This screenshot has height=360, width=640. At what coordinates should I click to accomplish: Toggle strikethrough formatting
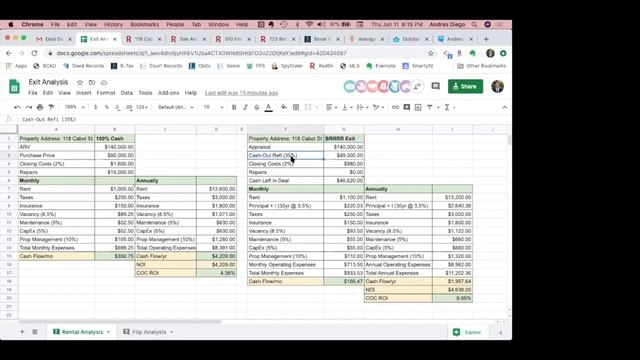point(257,107)
